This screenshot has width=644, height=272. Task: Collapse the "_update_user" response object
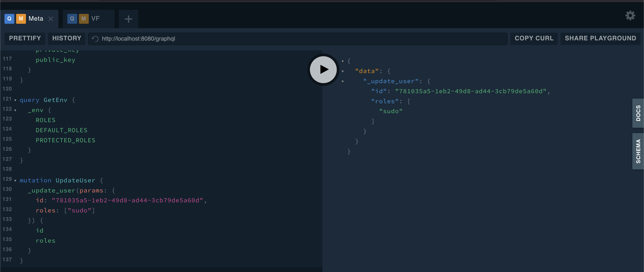coord(343,82)
